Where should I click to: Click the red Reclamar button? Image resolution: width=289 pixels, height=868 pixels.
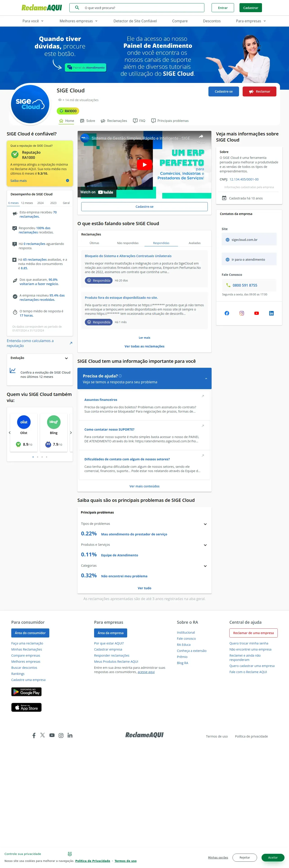click(259, 91)
